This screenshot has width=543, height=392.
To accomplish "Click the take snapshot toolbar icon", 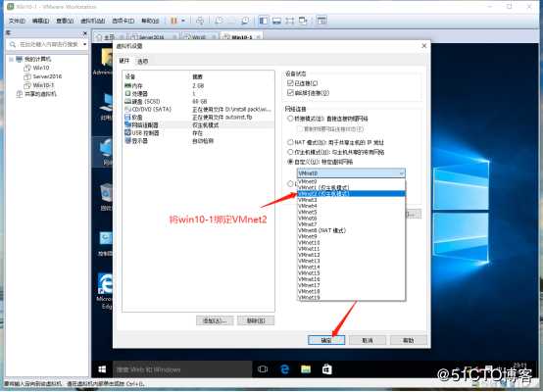I will [x=219, y=21].
